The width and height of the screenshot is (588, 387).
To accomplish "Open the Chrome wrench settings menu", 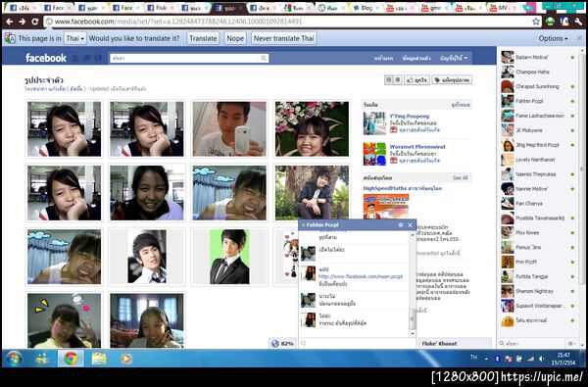I will click(x=578, y=22).
